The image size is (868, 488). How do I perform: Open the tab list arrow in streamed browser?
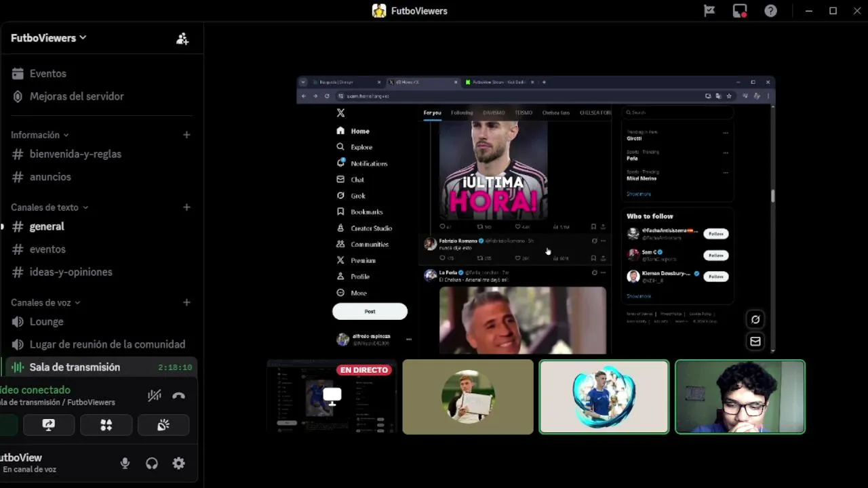(303, 82)
